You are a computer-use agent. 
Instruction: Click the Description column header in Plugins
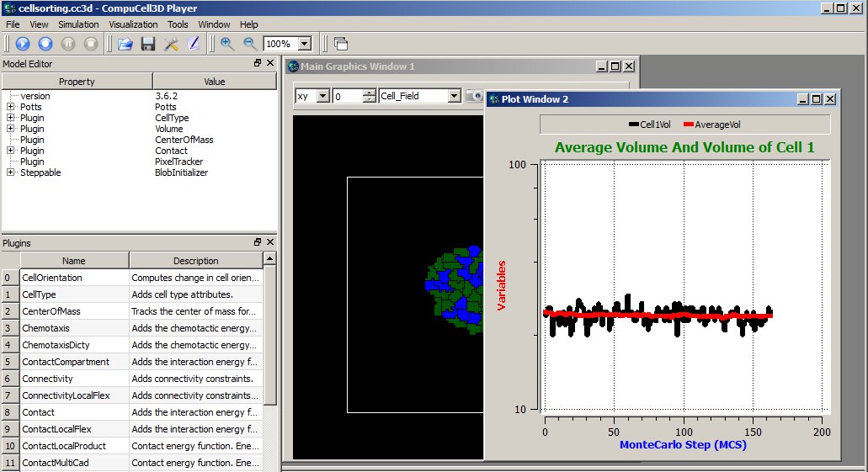pos(196,261)
